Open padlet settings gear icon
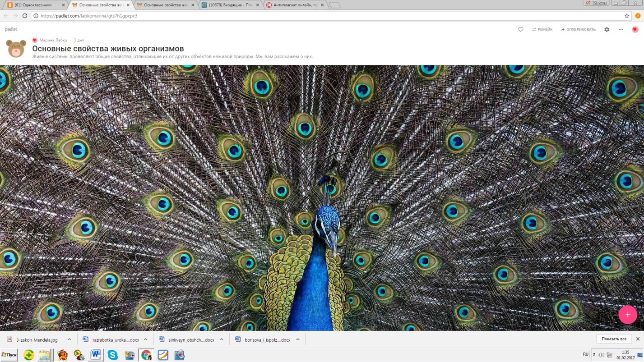Image resolution: width=644 pixels, height=362 pixels. pyautogui.click(x=607, y=30)
